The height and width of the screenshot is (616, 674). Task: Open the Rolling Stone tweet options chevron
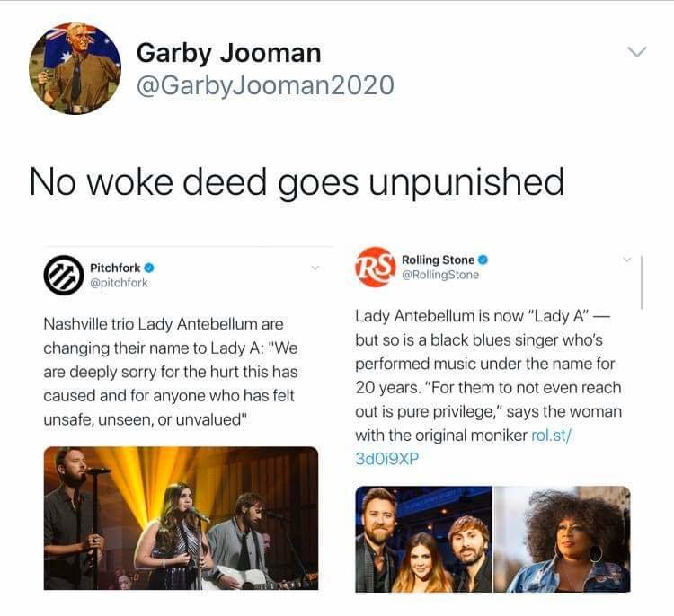tap(627, 259)
